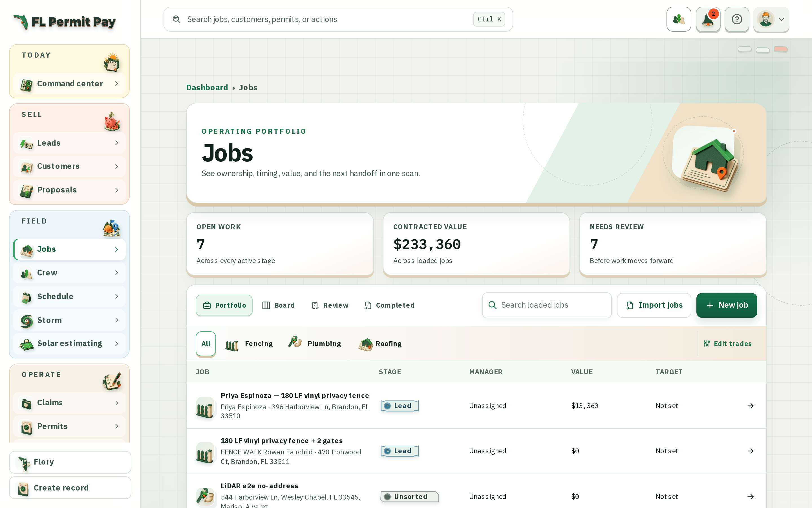Expand the Crew chevron
This screenshot has height=508, width=812.
pyautogui.click(x=116, y=273)
